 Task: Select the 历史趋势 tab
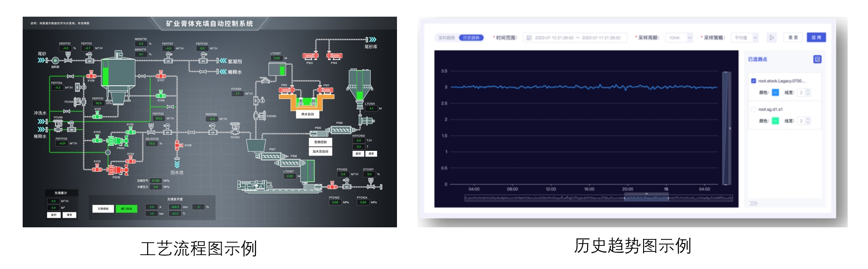point(471,38)
